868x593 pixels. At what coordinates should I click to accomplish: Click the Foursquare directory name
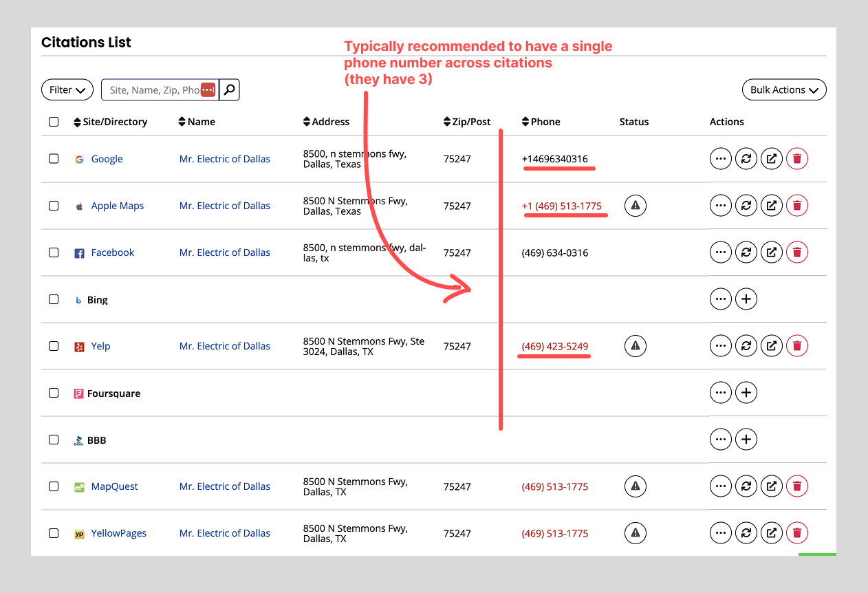[x=113, y=393]
